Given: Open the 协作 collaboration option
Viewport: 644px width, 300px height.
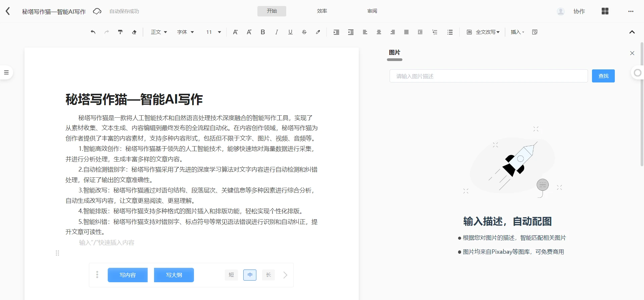Looking at the screenshot, I should click(579, 11).
